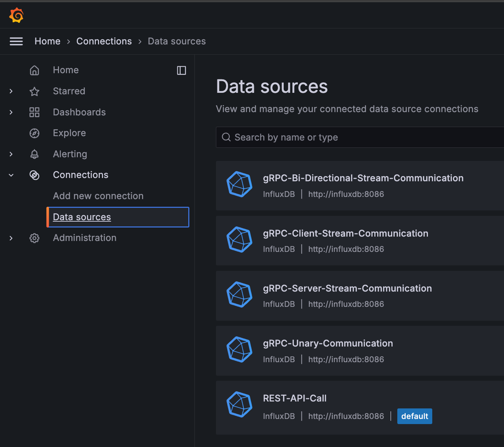Focus the Search by name or type field
This screenshot has width=504, height=447.
coord(360,137)
